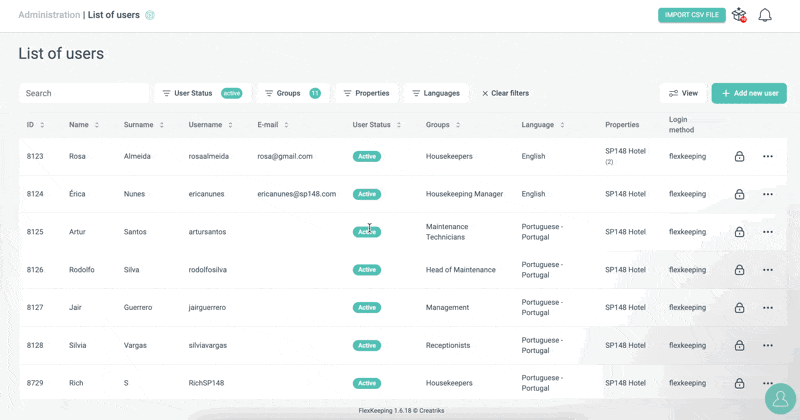Click the Active badge for Silvia Vargas

367,345
